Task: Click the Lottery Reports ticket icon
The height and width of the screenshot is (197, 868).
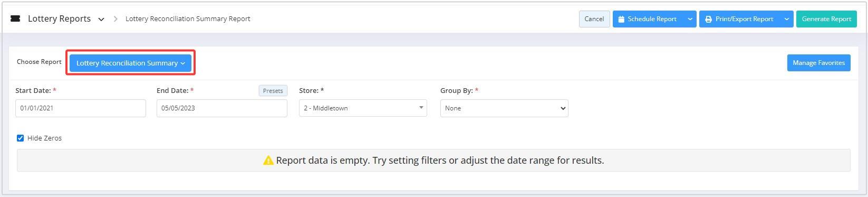Action: coord(15,18)
